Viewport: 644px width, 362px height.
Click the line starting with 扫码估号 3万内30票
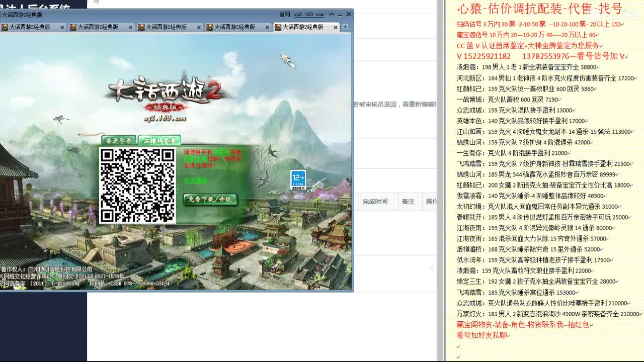coord(540,24)
